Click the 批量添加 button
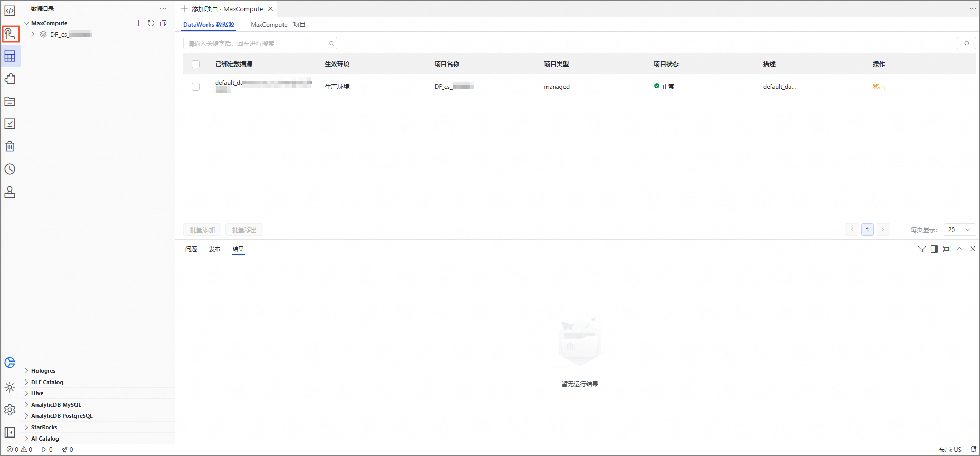 [x=202, y=230]
